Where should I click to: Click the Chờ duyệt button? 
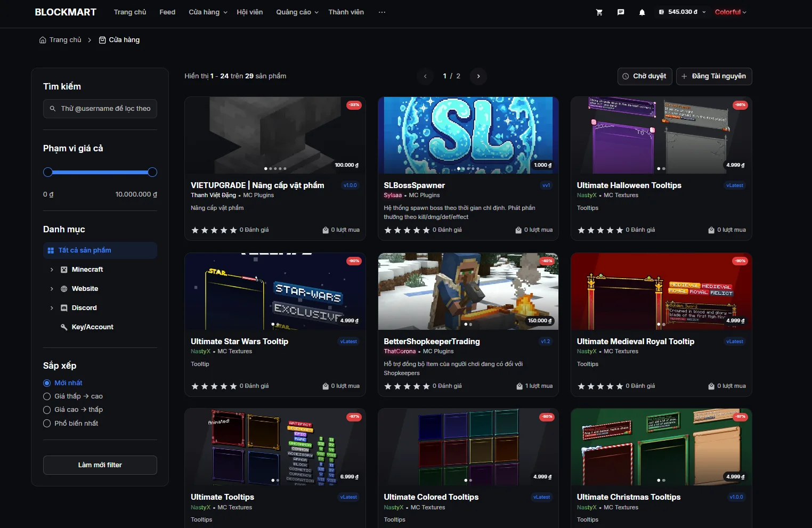point(645,76)
